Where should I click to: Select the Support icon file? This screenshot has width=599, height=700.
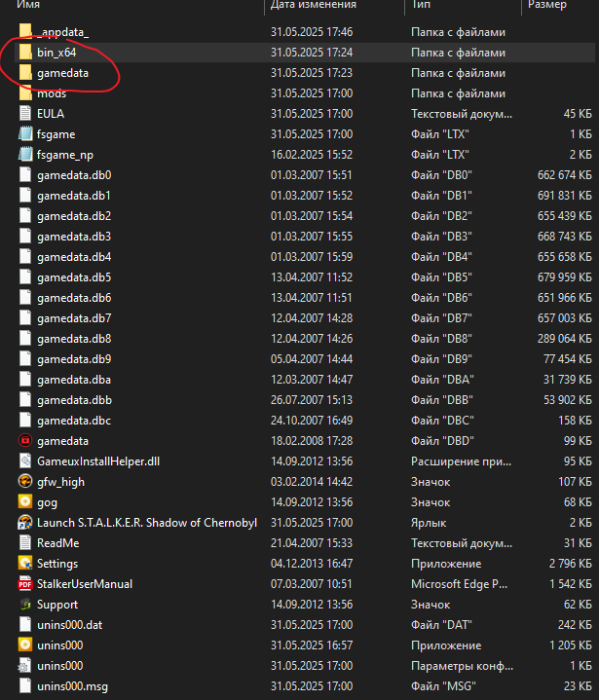click(x=25, y=605)
